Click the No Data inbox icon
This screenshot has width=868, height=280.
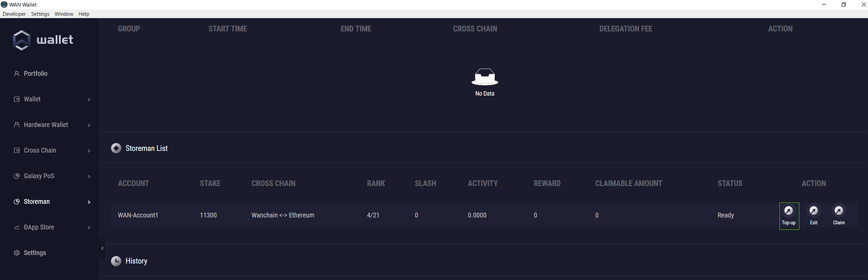tap(485, 77)
